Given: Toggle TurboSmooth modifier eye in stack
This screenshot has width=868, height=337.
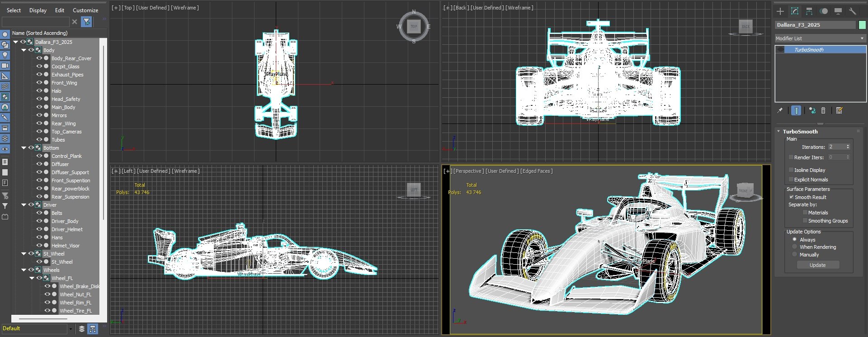Looking at the screenshot, I should coord(781,50).
